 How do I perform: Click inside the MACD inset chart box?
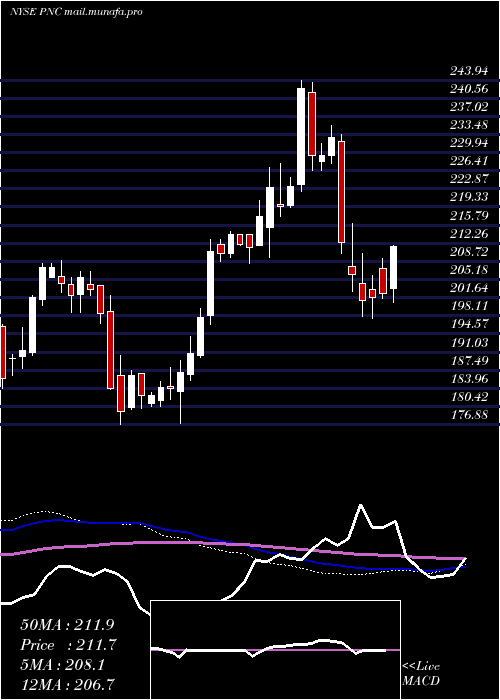(x=275, y=650)
